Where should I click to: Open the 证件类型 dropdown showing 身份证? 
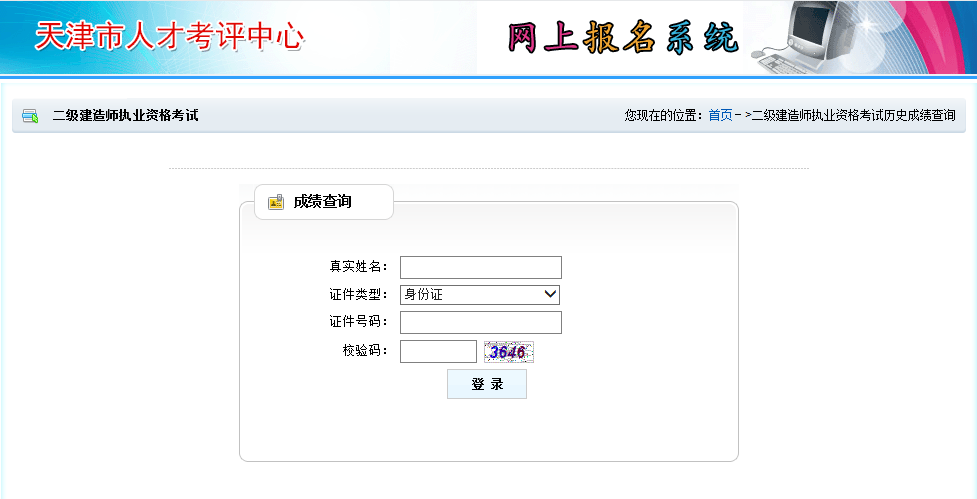pyautogui.click(x=480, y=295)
